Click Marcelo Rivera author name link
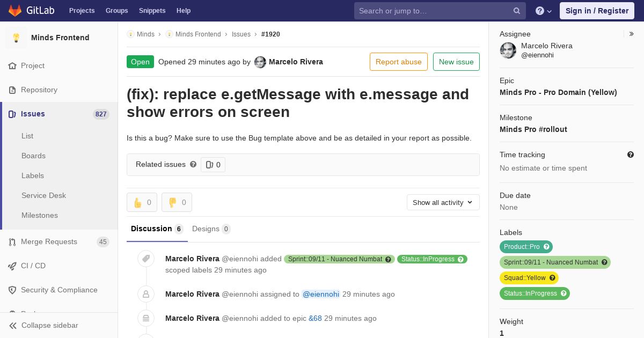Viewport: 644px width, 338px height. point(296,62)
